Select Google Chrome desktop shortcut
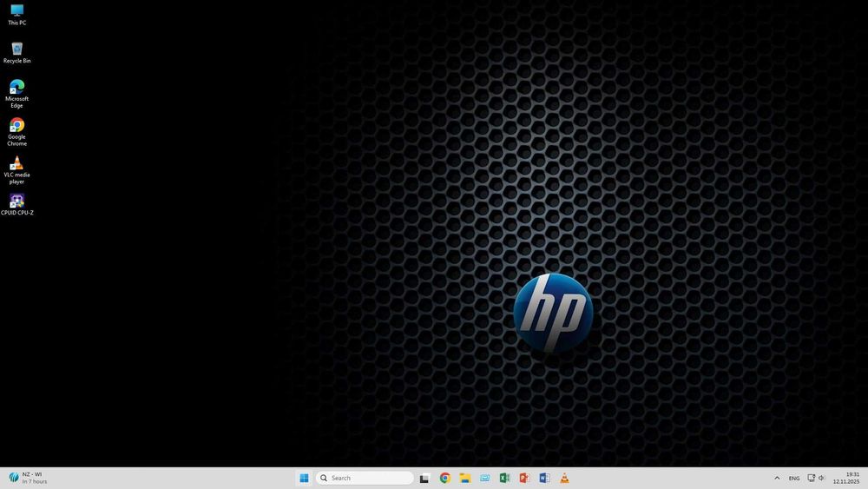868x489 pixels. point(16,132)
